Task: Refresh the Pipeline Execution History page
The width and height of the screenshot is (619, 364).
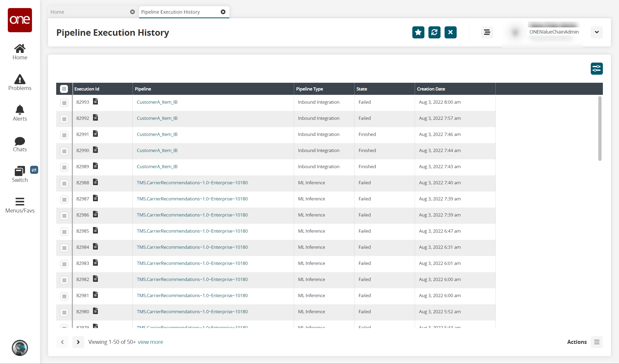Action: (x=434, y=33)
